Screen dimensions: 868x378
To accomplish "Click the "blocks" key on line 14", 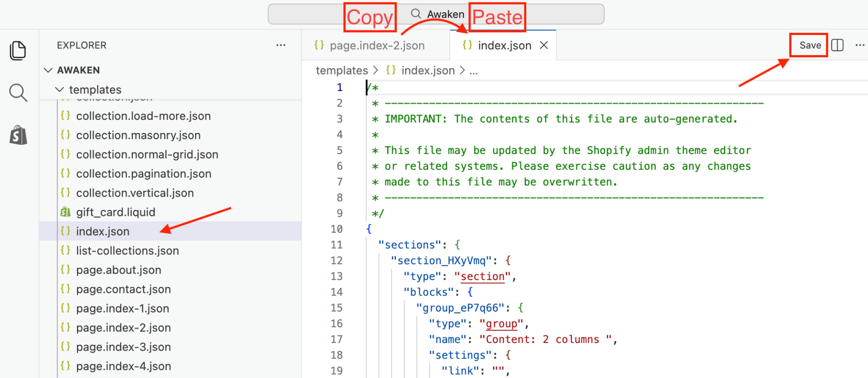I will click(429, 292).
